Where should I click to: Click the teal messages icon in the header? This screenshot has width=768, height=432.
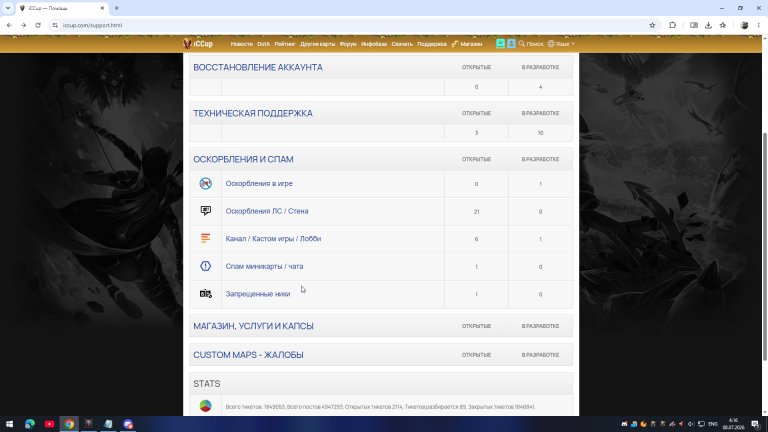pyautogui.click(x=500, y=44)
